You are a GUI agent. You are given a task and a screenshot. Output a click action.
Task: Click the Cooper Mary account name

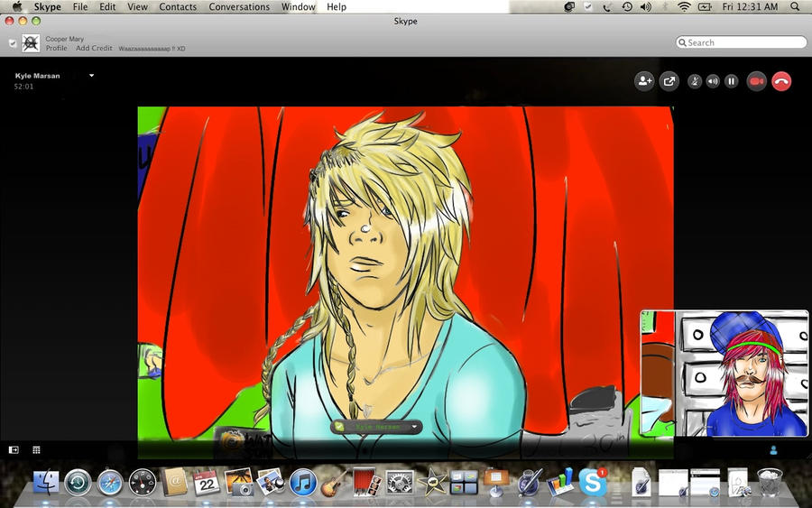[x=64, y=39]
